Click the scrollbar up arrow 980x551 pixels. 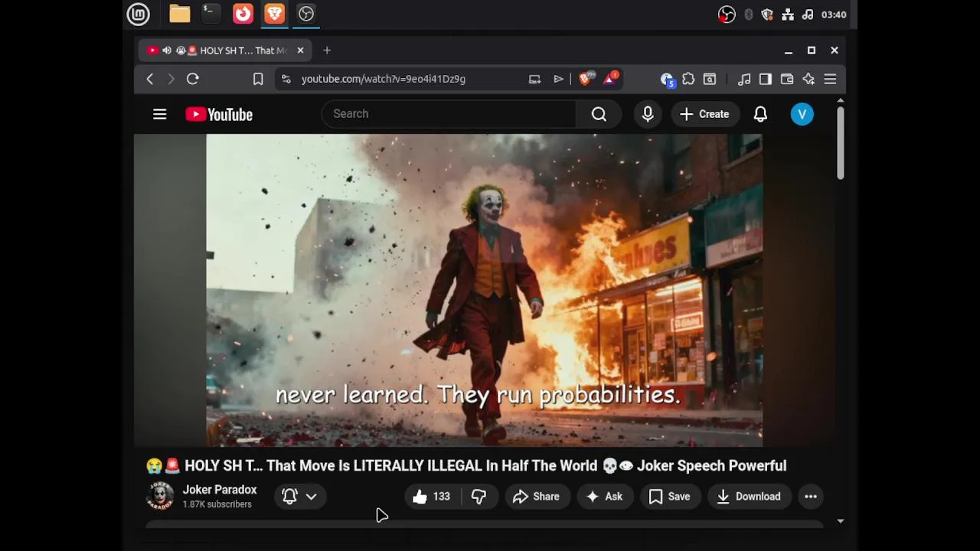[x=840, y=101]
